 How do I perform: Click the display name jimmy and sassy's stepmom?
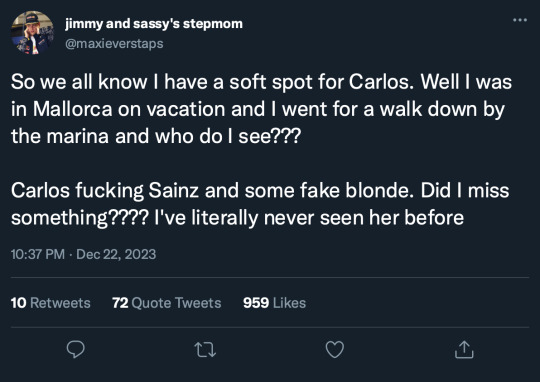[154, 24]
